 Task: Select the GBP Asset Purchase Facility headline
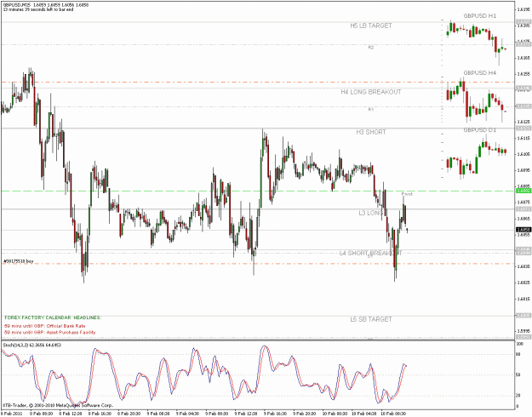[x=50, y=332]
